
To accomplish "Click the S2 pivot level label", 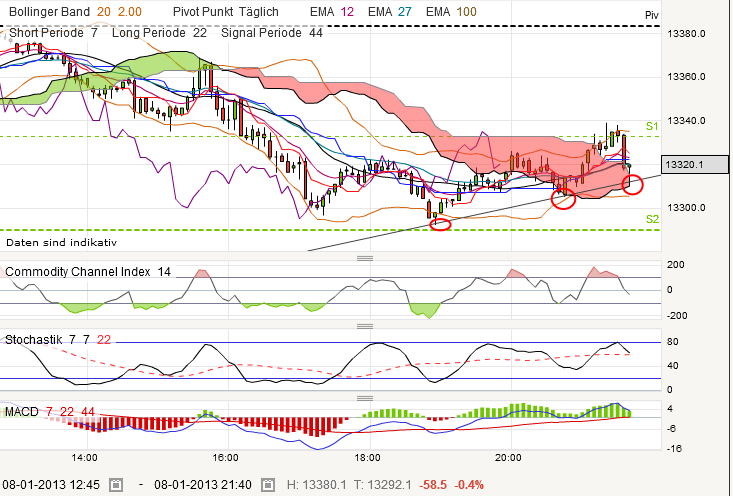I will pyautogui.click(x=652, y=219).
